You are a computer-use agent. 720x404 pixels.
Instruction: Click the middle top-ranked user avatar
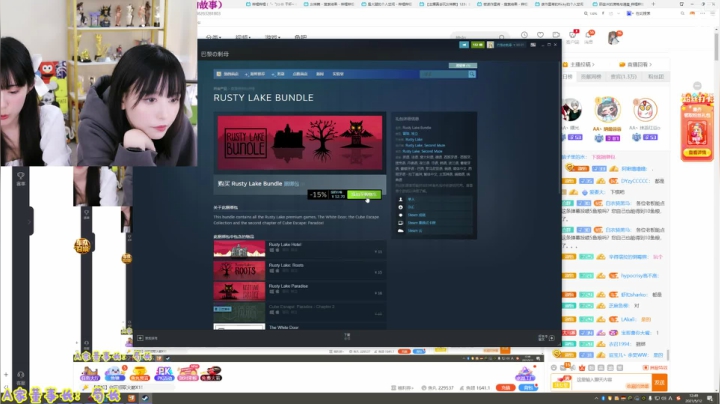tap(607, 109)
